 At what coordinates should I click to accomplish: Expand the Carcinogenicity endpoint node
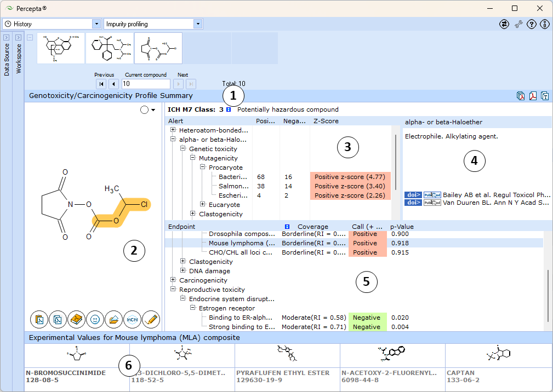pyautogui.click(x=173, y=280)
